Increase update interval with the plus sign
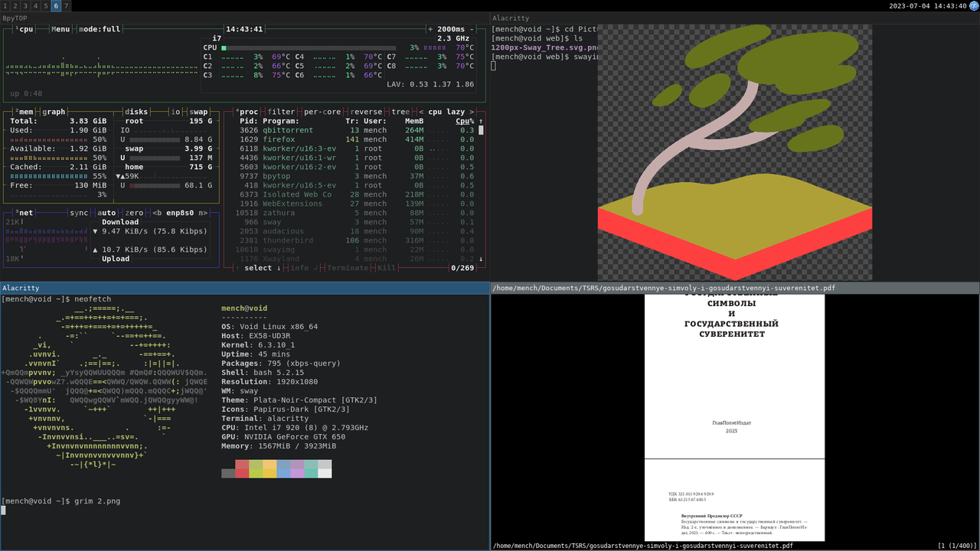This screenshot has height=551, width=980. pos(430,29)
